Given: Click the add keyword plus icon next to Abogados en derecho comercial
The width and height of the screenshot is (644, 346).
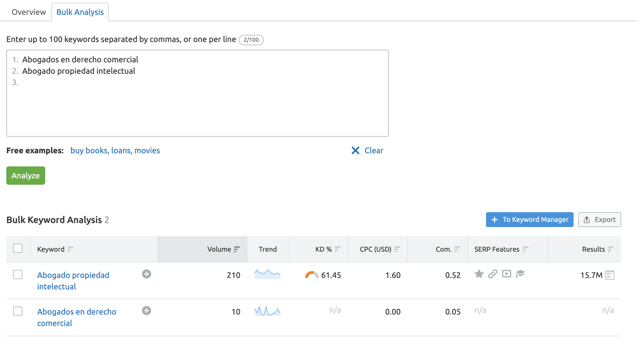Looking at the screenshot, I should [x=147, y=310].
